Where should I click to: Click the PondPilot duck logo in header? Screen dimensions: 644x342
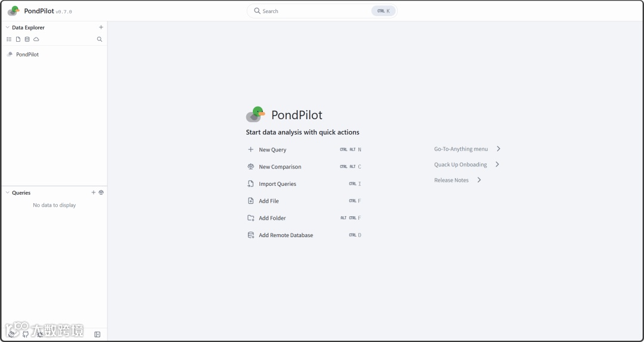(14, 11)
